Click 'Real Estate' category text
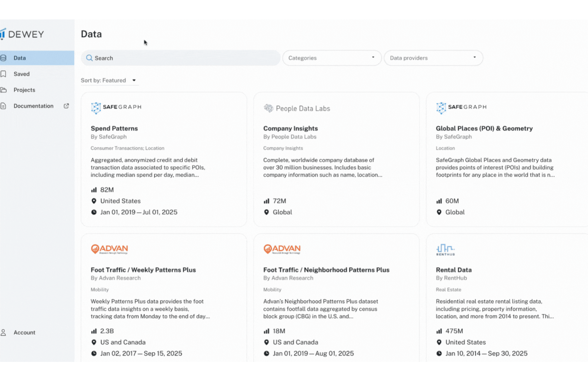 (x=449, y=289)
